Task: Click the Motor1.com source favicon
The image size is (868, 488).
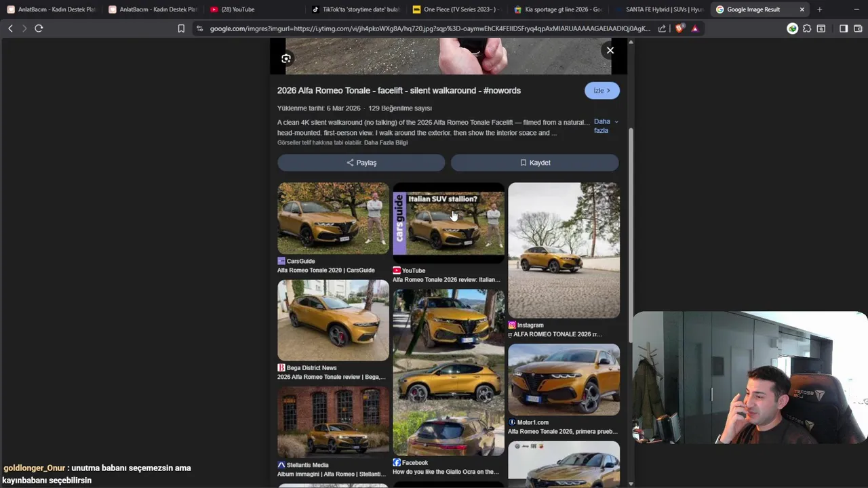Action: pyautogui.click(x=512, y=422)
